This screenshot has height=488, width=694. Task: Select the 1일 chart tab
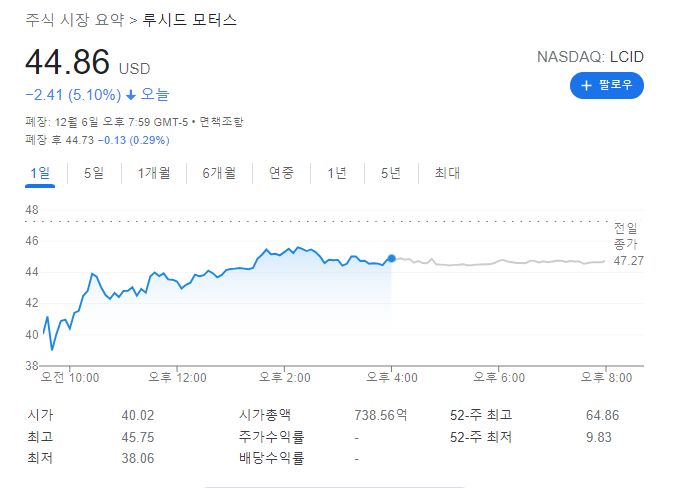pyautogui.click(x=40, y=173)
